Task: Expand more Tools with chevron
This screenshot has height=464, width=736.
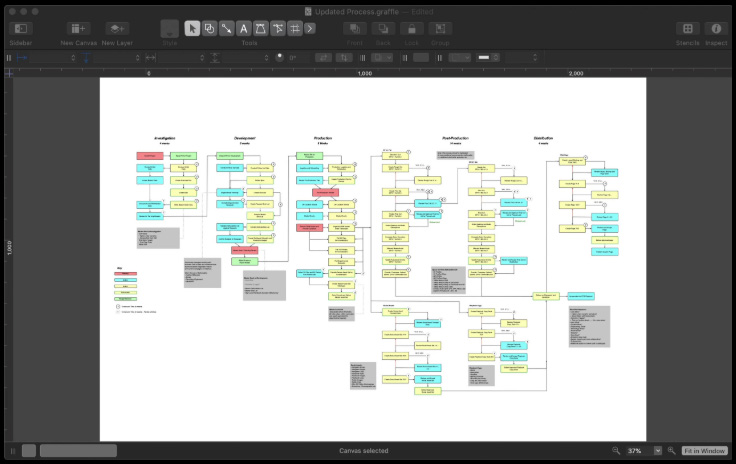Action: [x=310, y=29]
